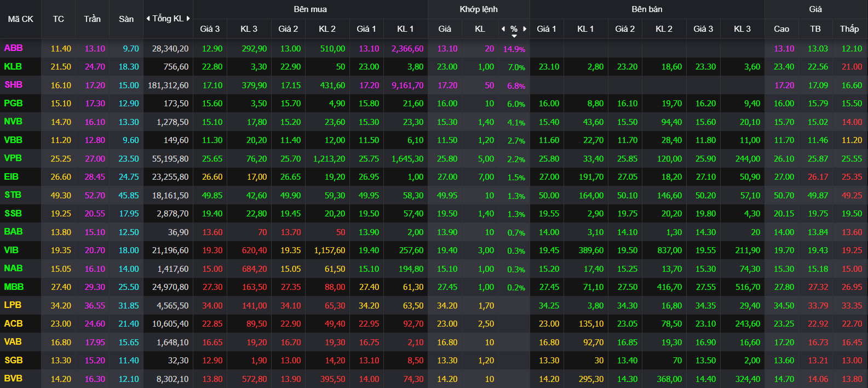868x388 pixels.
Task: Sort by the Sàn column header
Action: point(127,19)
